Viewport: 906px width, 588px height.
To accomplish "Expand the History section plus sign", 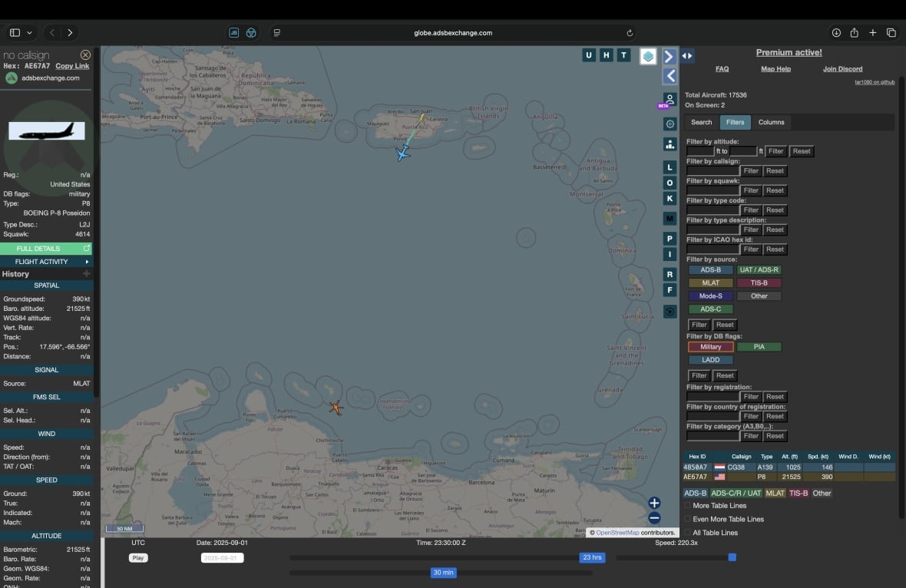I will tap(86, 274).
